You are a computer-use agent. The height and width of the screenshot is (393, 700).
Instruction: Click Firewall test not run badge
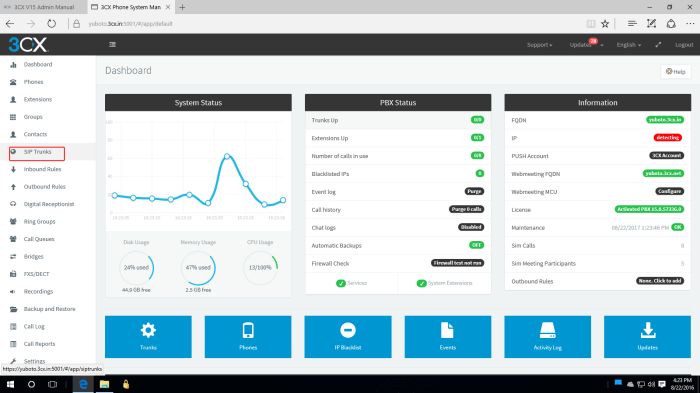pyautogui.click(x=458, y=263)
